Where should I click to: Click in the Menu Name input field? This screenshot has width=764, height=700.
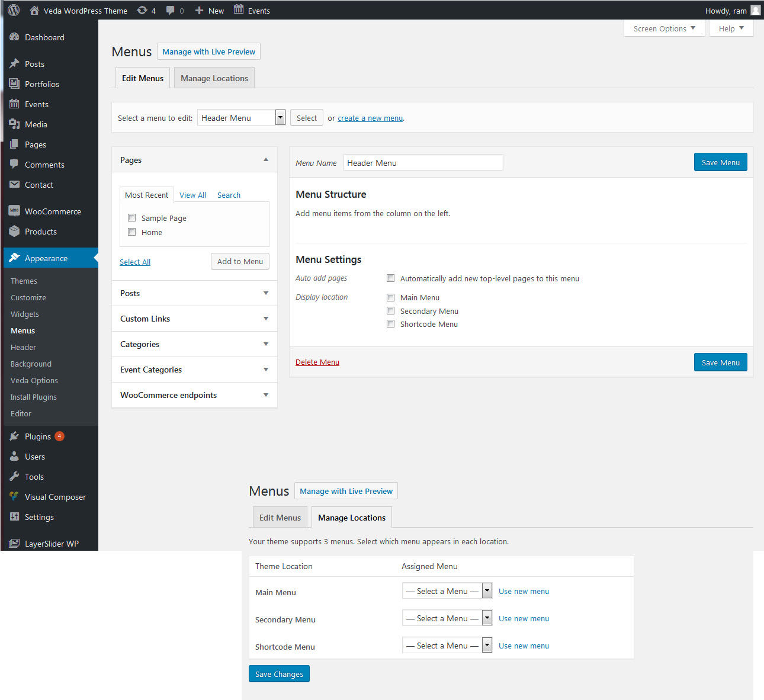coord(423,162)
